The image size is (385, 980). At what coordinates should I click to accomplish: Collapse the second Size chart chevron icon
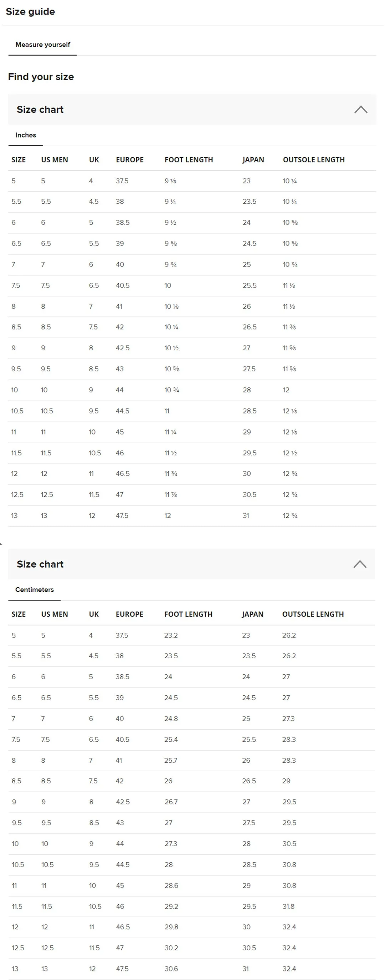pos(360,564)
